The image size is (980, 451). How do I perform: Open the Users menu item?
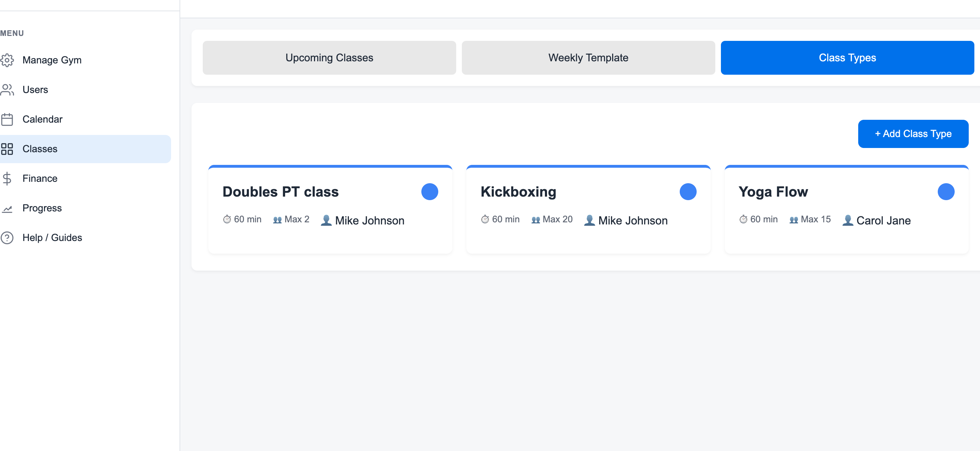[x=85, y=90]
